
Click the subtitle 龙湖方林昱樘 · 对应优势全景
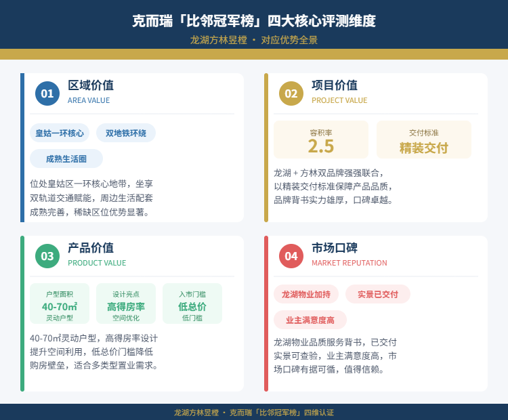coord(254,40)
